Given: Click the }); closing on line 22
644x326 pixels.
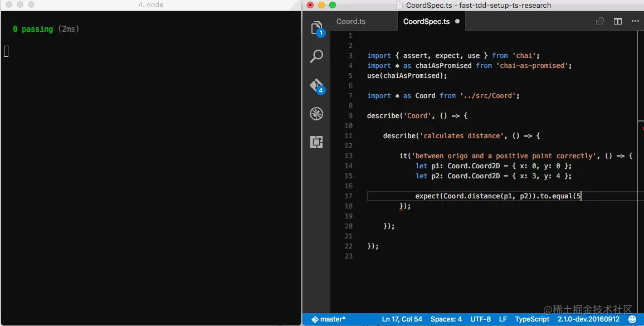Looking at the screenshot, I should pyautogui.click(x=373, y=246).
